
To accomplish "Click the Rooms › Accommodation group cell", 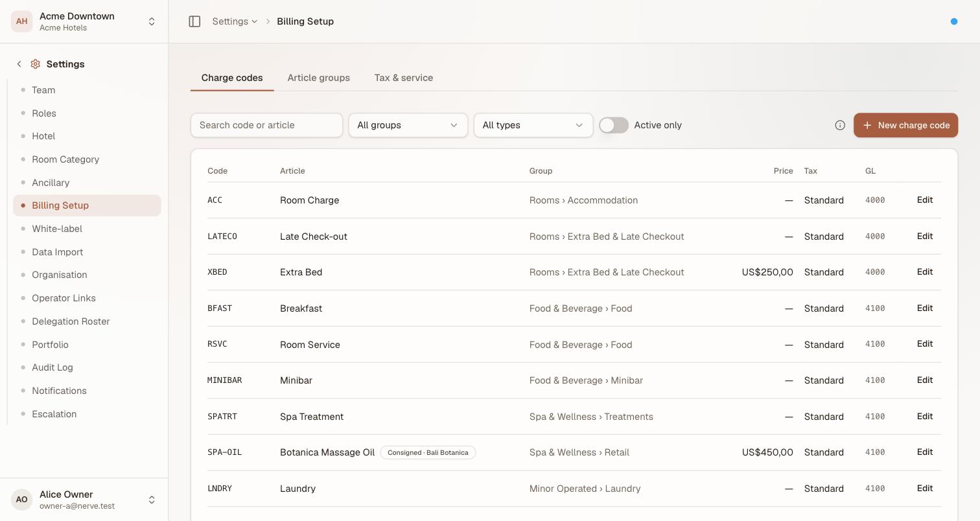I will coord(583,200).
